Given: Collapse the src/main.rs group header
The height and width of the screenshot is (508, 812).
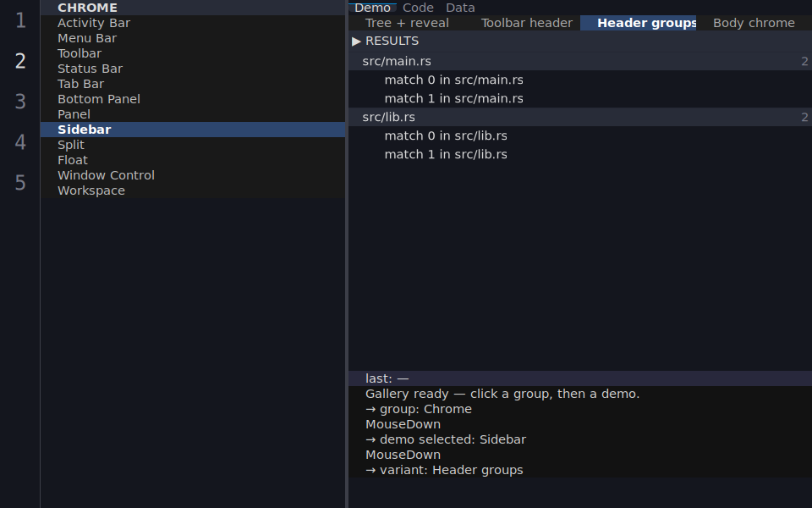Looking at the screenshot, I should pyautogui.click(x=580, y=61).
